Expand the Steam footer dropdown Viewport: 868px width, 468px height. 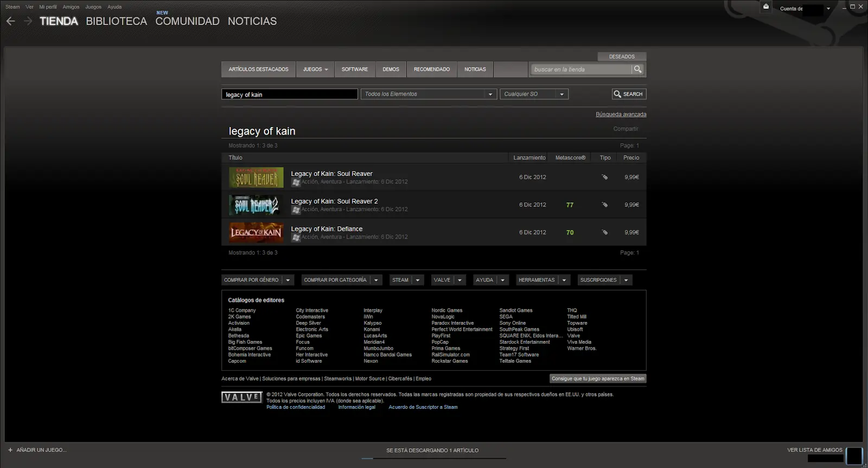point(418,280)
